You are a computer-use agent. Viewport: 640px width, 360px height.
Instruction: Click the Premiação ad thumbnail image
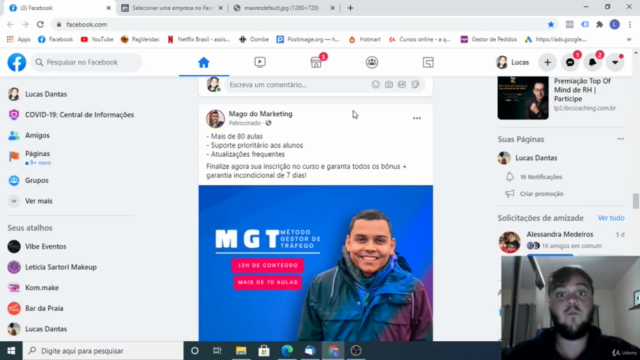(523, 98)
